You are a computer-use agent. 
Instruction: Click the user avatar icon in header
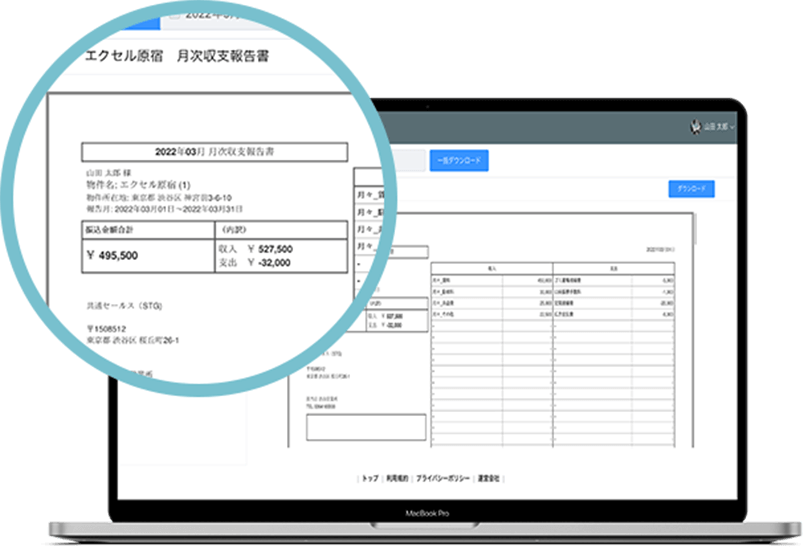(696, 127)
